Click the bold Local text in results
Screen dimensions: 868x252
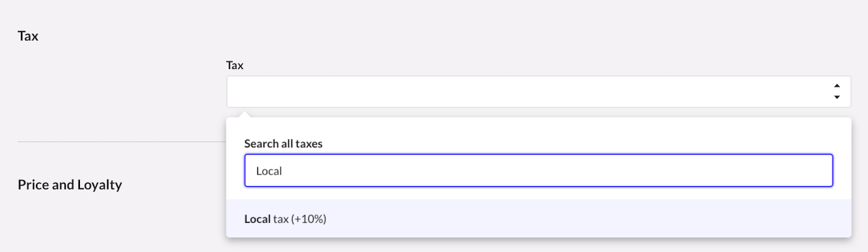(x=257, y=219)
